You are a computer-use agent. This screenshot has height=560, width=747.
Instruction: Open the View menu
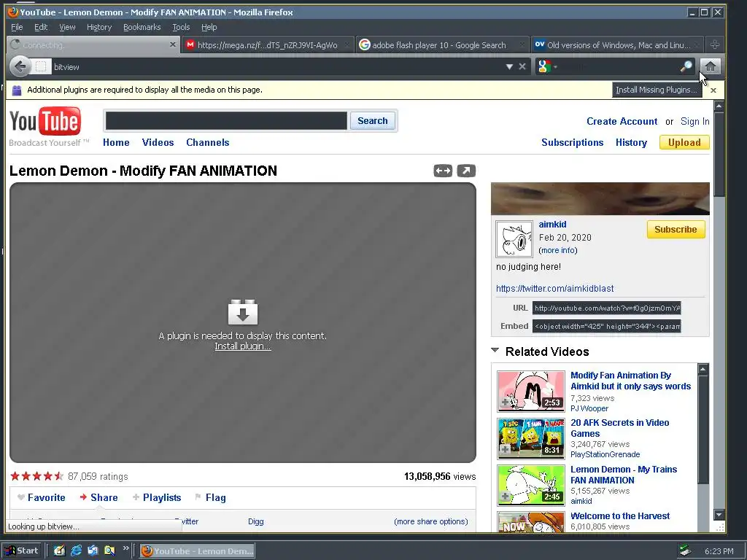click(67, 27)
